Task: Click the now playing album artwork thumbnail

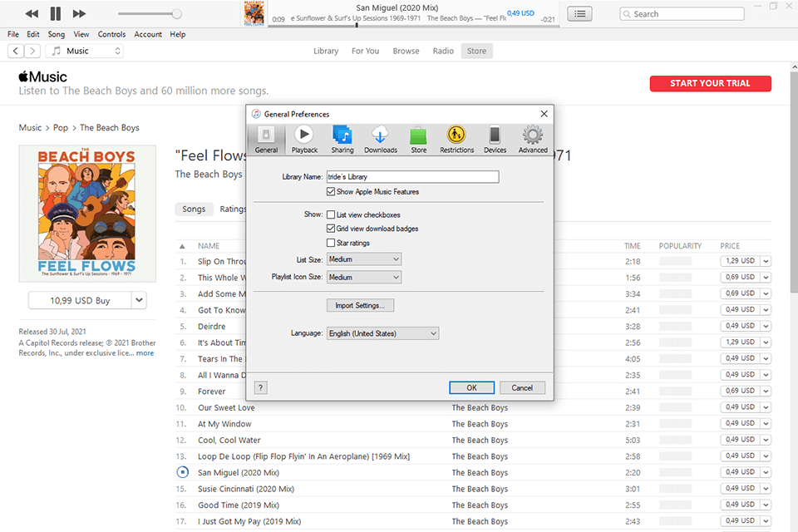Action: (x=254, y=14)
